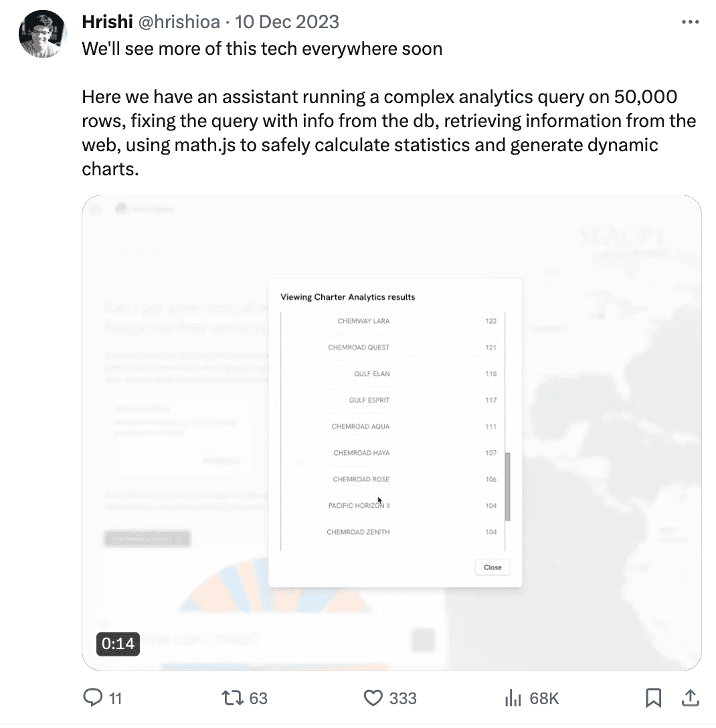Select the PACIFIC HORIZON II row
The height and width of the screenshot is (728, 716).
click(x=393, y=506)
